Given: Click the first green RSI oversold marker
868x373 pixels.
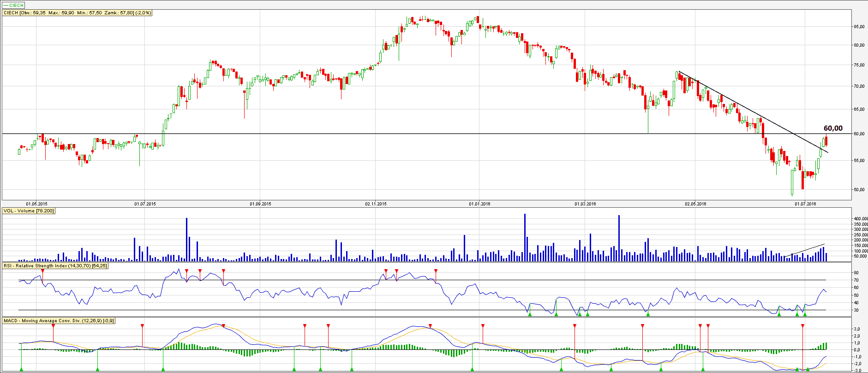Looking at the screenshot, I should [530, 314].
